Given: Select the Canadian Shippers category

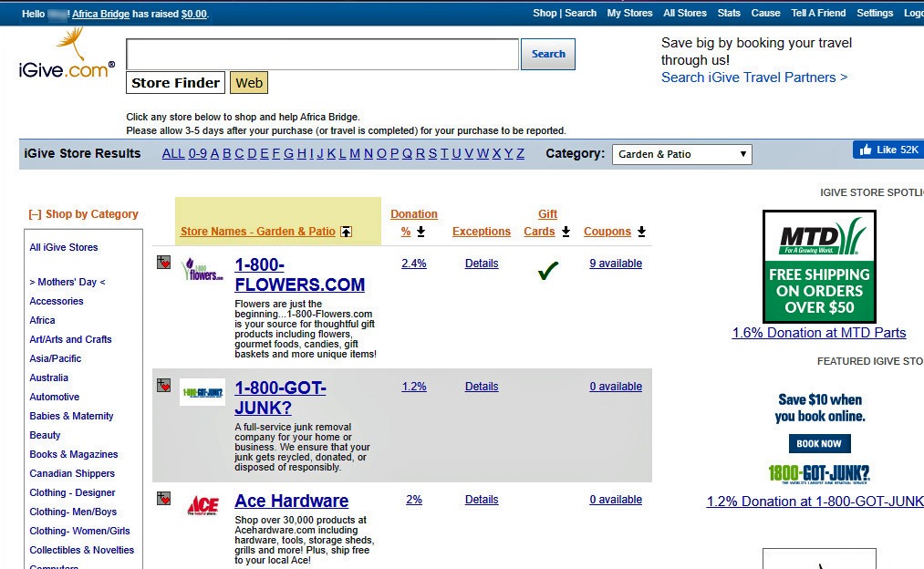Looking at the screenshot, I should [72, 473].
